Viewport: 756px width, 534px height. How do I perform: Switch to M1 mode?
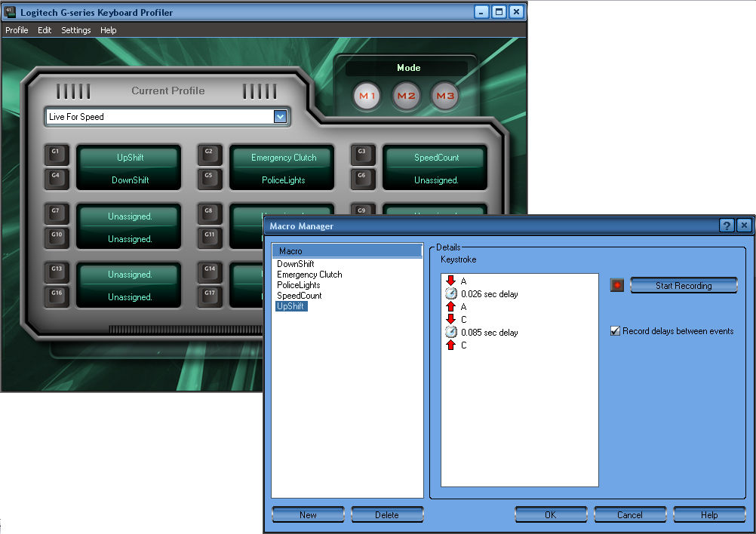pyautogui.click(x=367, y=96)
